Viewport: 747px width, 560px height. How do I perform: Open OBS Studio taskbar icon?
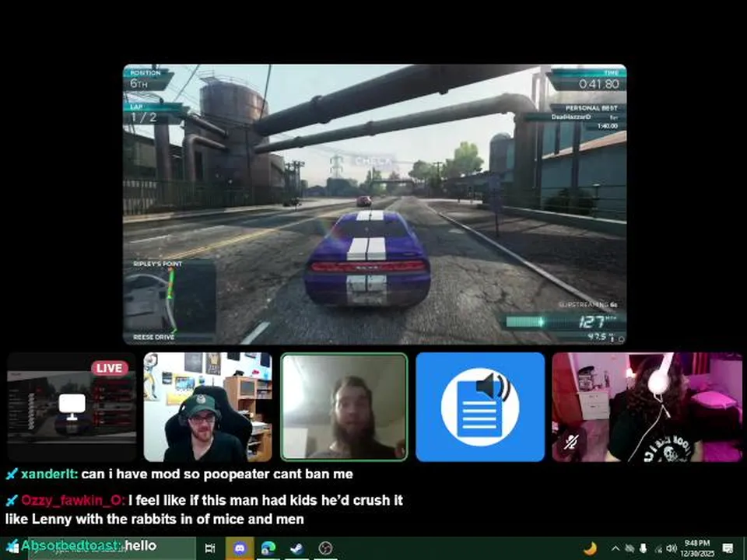(x=325, y=548)
